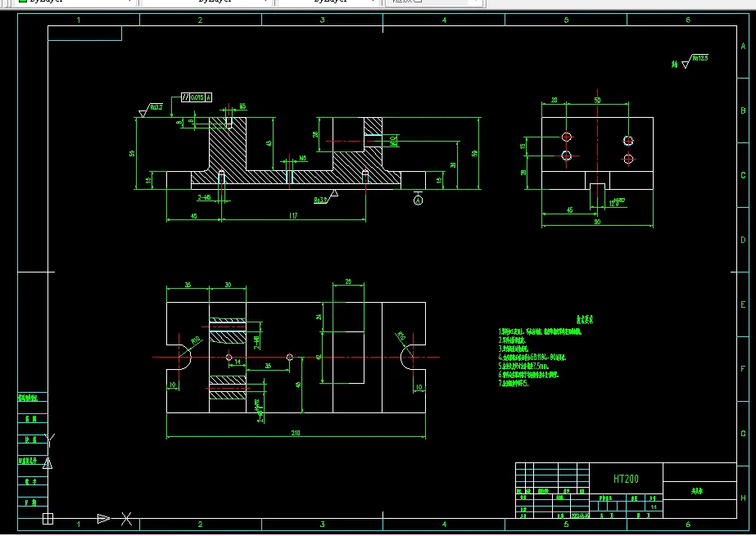Select zone letter D on the right border

[x=743, y=240]
